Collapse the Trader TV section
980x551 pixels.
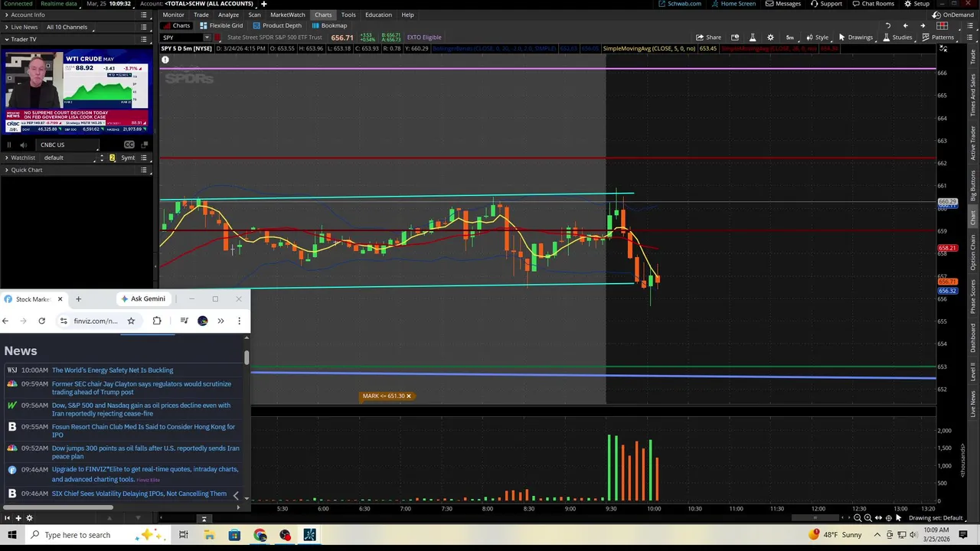tap(6, 39)
